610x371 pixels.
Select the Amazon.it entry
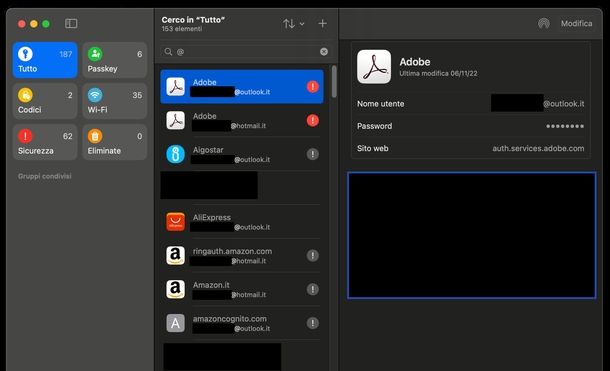pyautogui.click(x=242, y=290)
